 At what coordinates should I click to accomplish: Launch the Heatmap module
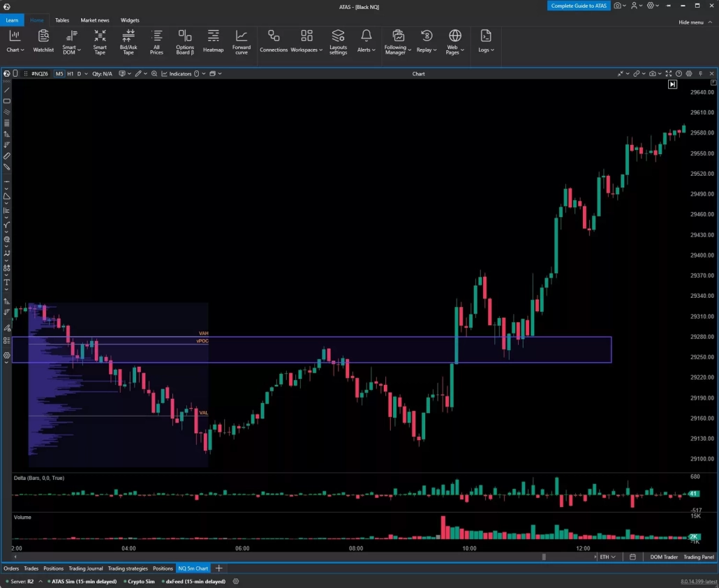(213, 42)
